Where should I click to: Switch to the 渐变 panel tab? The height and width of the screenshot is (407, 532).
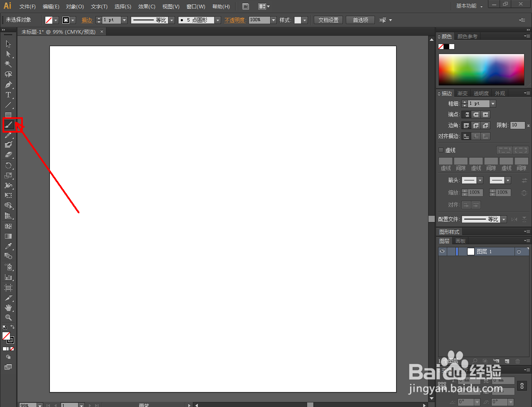pyautogui.click(x=463, y=94)
